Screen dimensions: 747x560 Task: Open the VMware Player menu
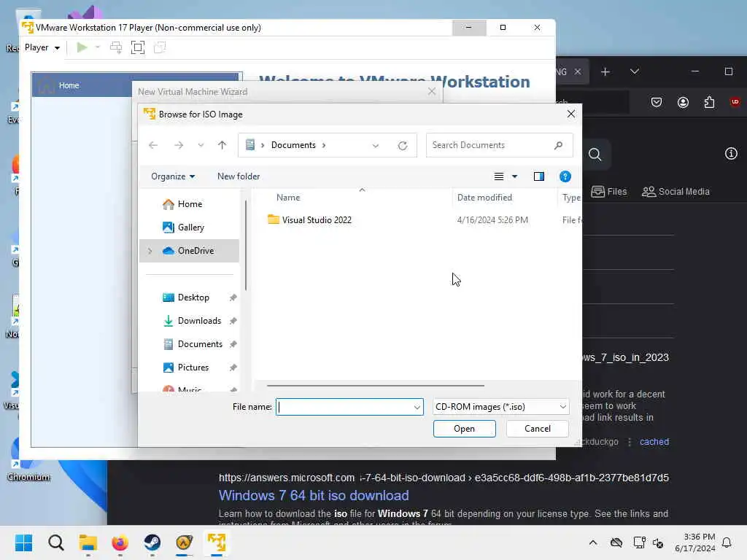pyautogui.click(x=42, y=47)
